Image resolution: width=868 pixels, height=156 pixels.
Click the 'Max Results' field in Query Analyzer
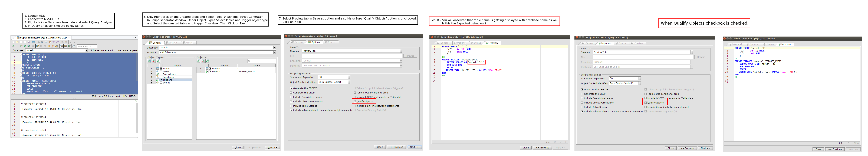point(87,47)
